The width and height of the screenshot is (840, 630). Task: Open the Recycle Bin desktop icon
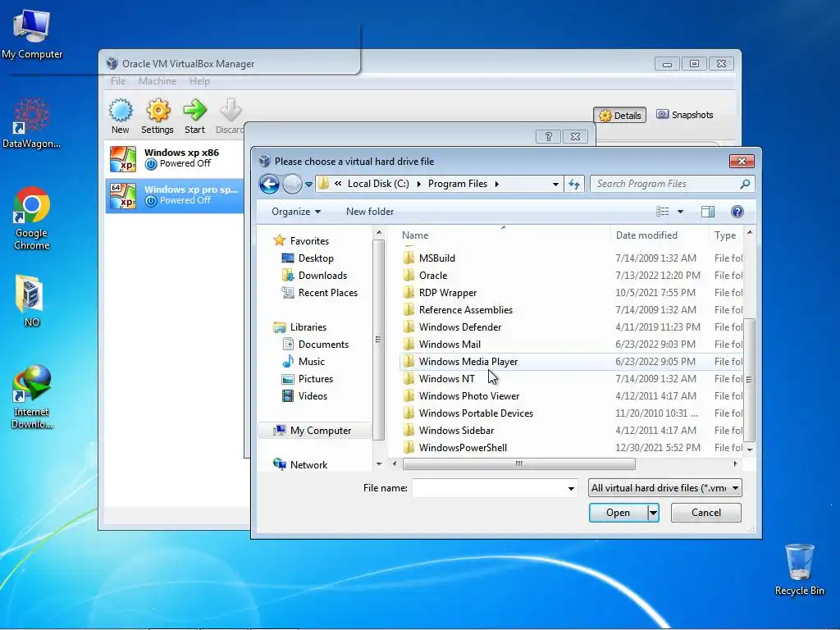point(799,569)
